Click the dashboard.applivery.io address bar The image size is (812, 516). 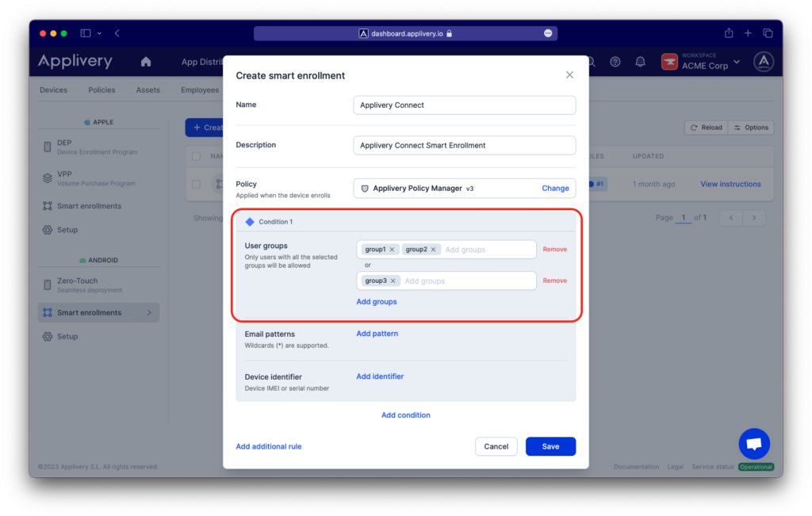click(x=405, y=33)
